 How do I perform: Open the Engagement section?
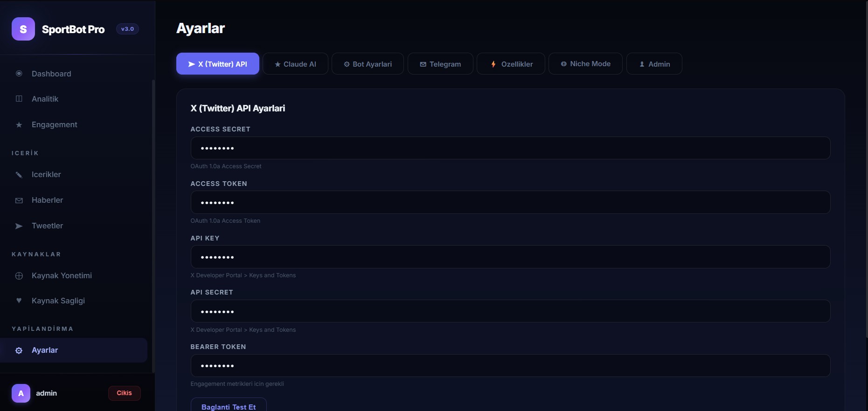(x=74, y=124)
